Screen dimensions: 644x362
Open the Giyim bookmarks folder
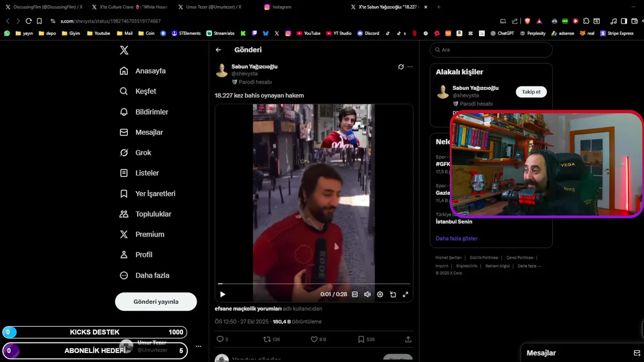71,33
